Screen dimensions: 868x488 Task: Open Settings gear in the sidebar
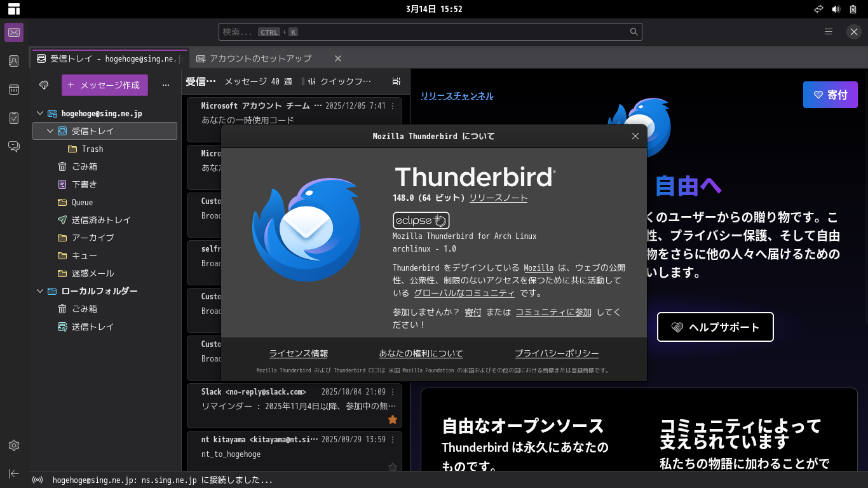coord(14,445)
